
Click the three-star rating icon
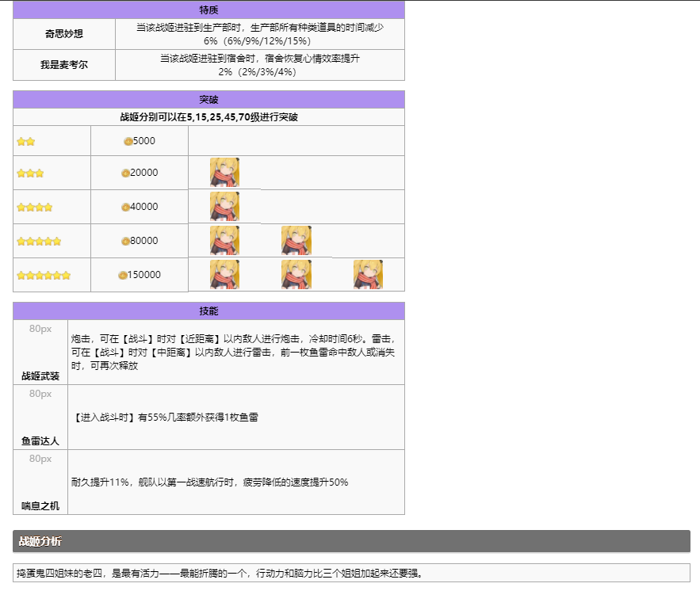pos(30,173)
